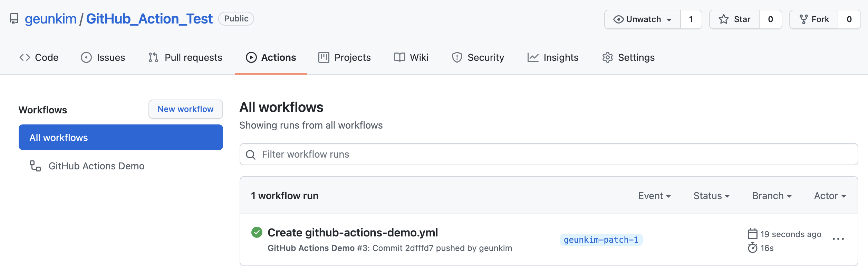The height and width of the screenshot is (271, 868).
Task: Click the Projects tab board icon
Action: pos(324,57)
